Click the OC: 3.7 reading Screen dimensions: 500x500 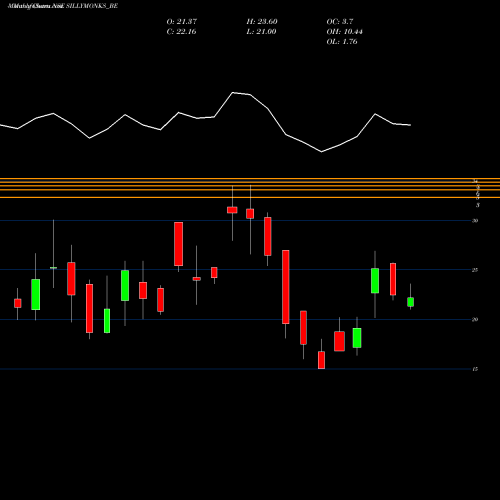(340, 22)
